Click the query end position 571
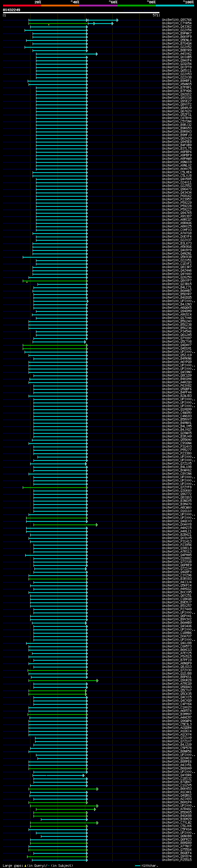The image size is (197, 868). pos(155,15)
